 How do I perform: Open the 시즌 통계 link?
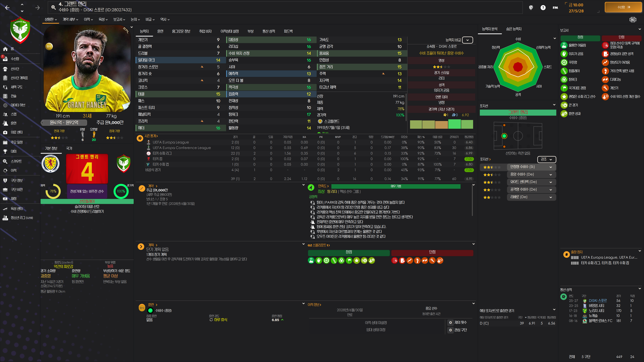(x=151, y=136)
